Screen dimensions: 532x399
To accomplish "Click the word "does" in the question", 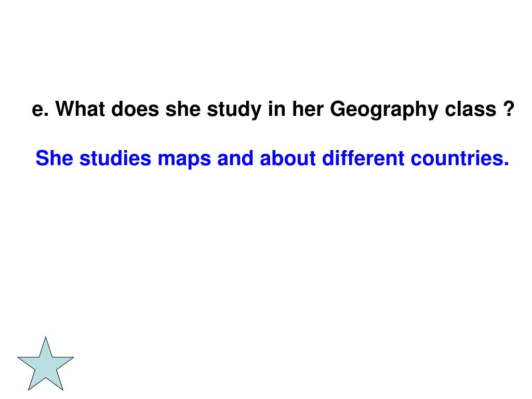I will pos(135,109).
